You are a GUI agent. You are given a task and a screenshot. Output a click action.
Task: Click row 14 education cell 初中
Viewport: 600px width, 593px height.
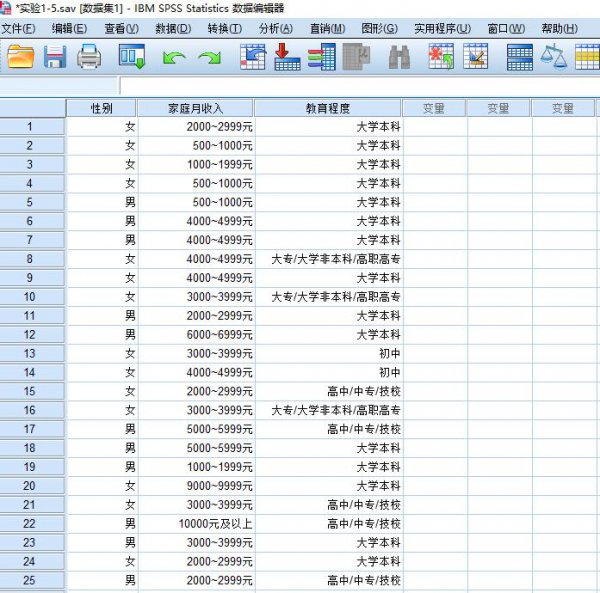tap(329, 373)
